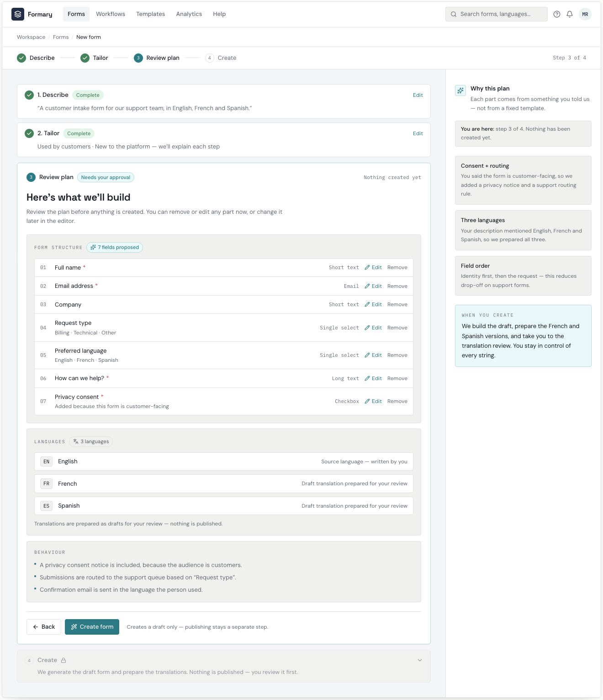Open the Help nav item
603x700 pixels.
pos(219,14)
